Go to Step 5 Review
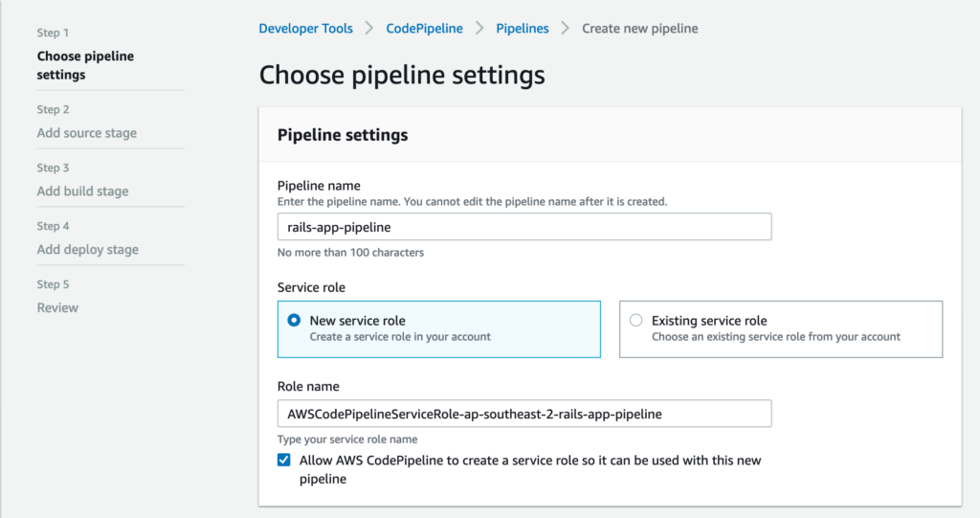The height and width of the screenshot is (518, 980). point(57,307)
